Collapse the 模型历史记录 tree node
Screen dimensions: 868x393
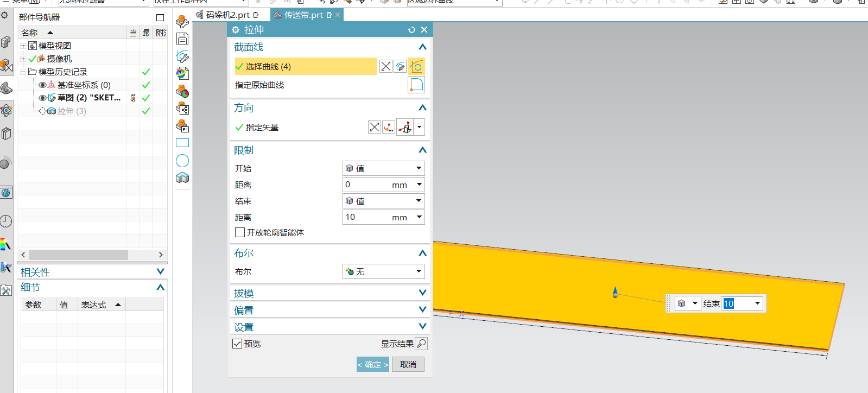point(23,72)
